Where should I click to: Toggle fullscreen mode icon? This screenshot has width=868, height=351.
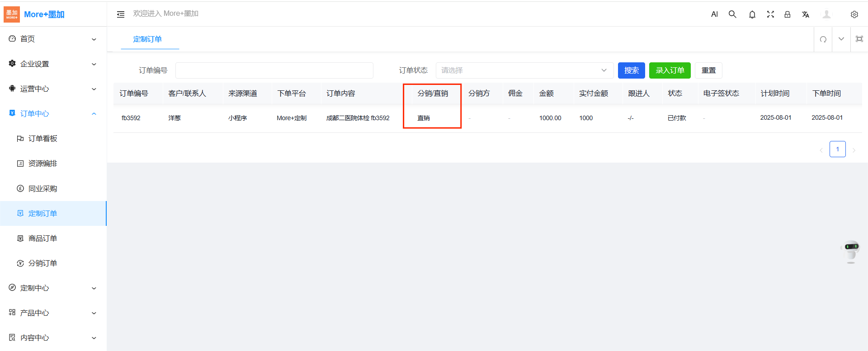(770, 14)
